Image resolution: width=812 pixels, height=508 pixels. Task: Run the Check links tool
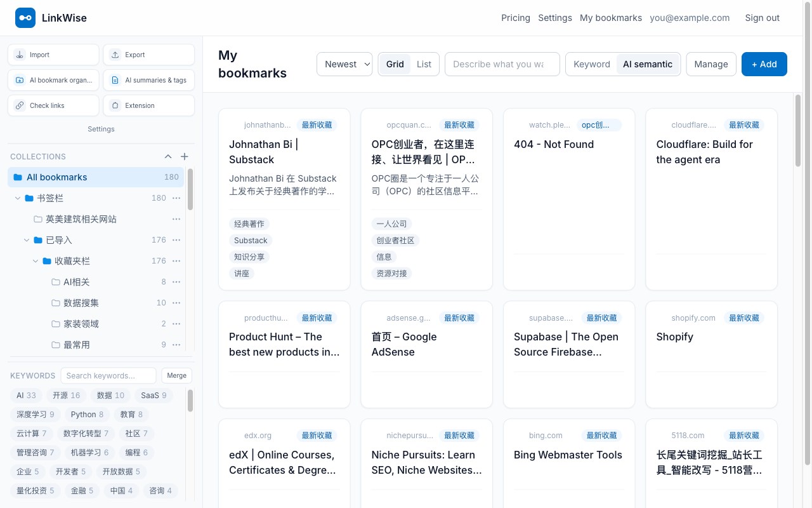point(53,105)
